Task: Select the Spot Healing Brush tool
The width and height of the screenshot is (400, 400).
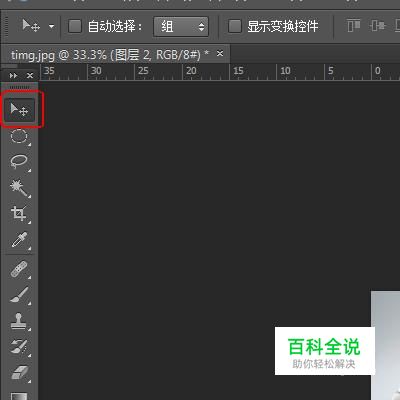Action: point(19,269)
